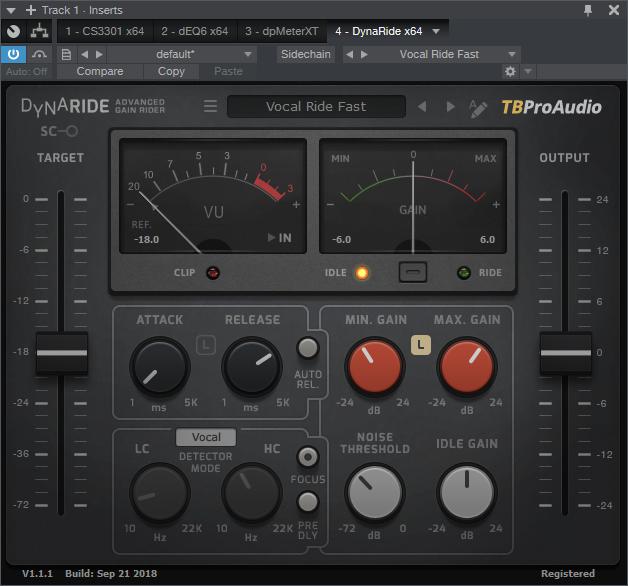Open the DynaRide hamburger menu
This screenshot has height=586, width=628.
pos(210,106)
